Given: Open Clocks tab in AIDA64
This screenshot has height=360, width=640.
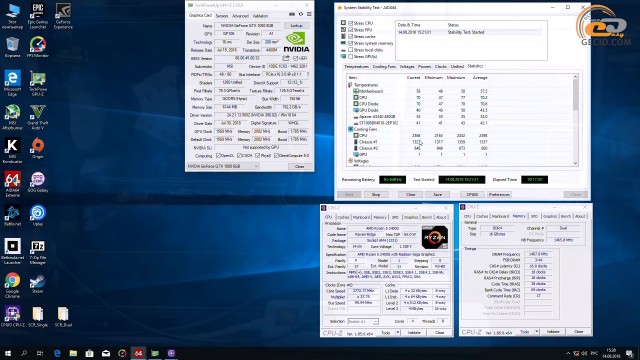Looking at the screenshot, I should point(440,67).
